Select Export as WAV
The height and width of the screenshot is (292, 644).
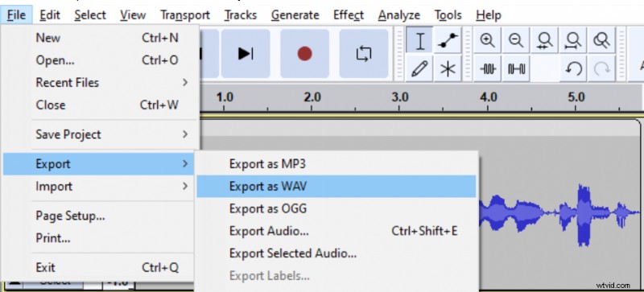[x=336, y=187]
